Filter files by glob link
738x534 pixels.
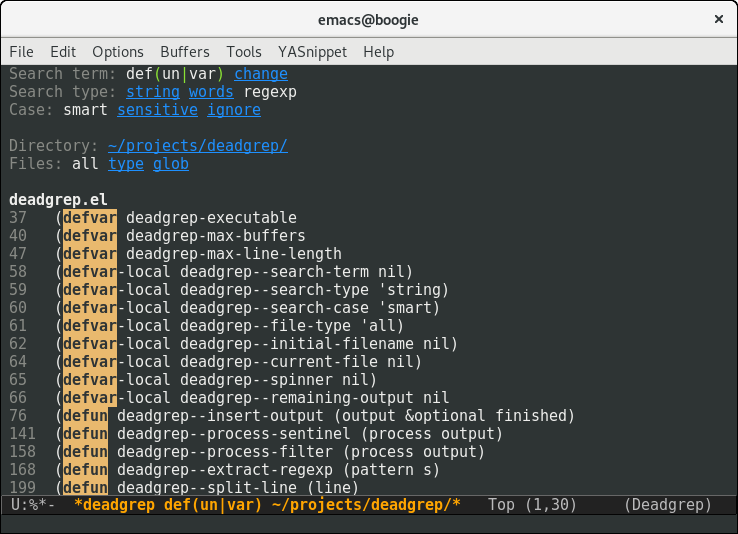coord(171,164)
